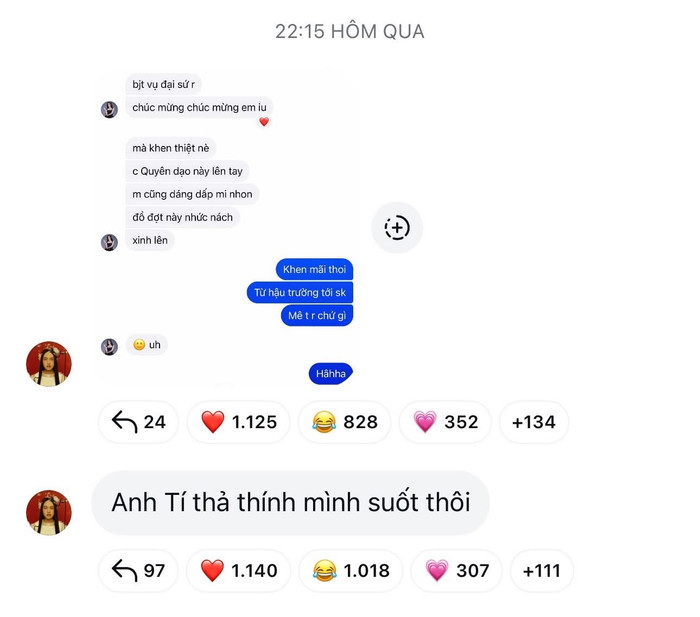Select the message 'Anh Tí thả thính mình suốt thôi'
The image size is (700, 617).
point(291,502)
